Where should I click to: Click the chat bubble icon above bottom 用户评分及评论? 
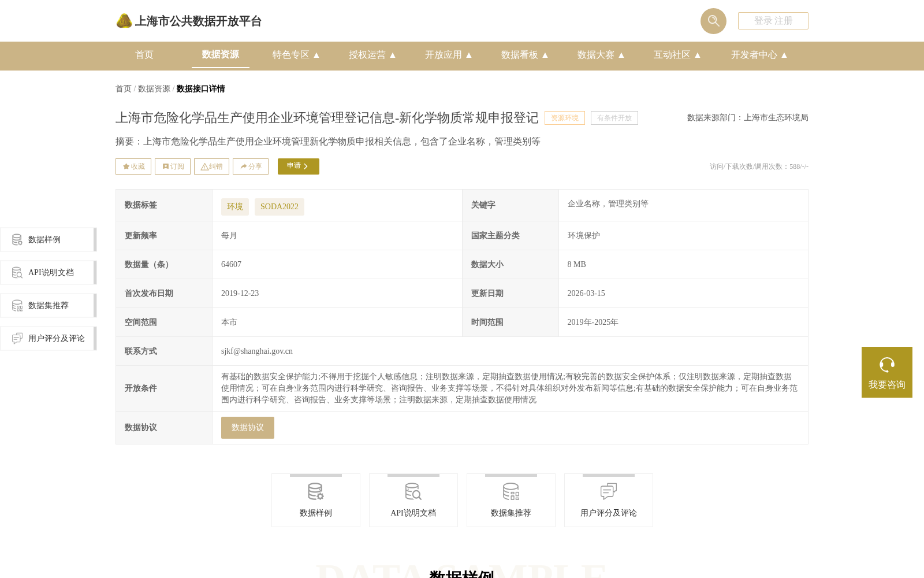coord(609,492)
